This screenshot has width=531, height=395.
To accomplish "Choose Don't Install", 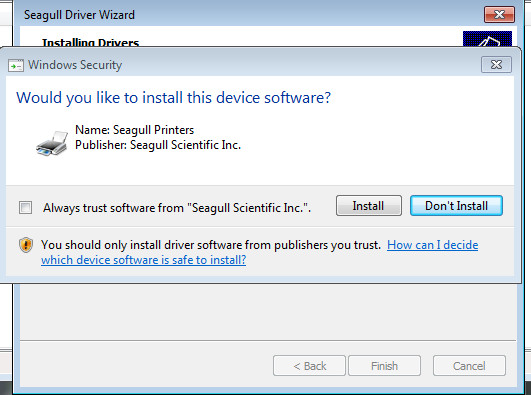I will pos(456,206).
